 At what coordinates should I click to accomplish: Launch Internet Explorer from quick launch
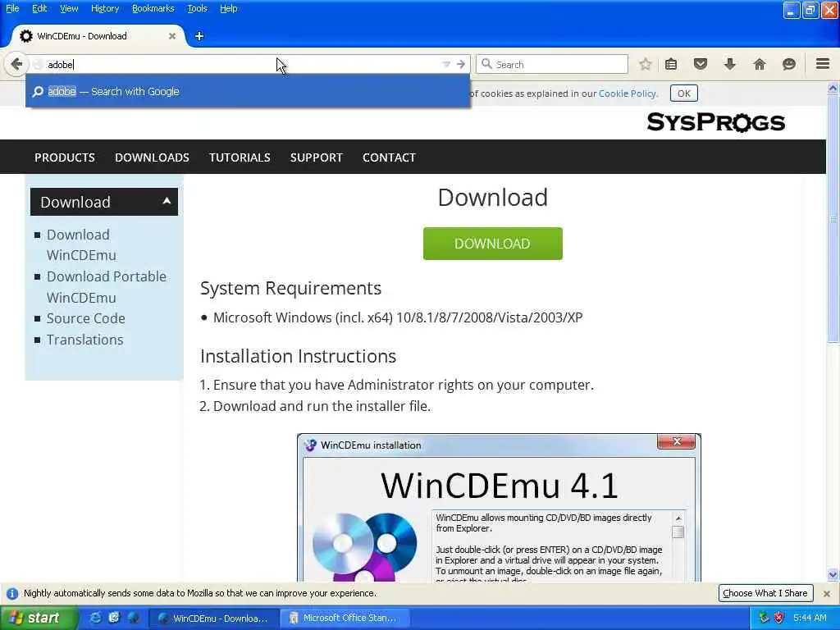click(96, 618)
